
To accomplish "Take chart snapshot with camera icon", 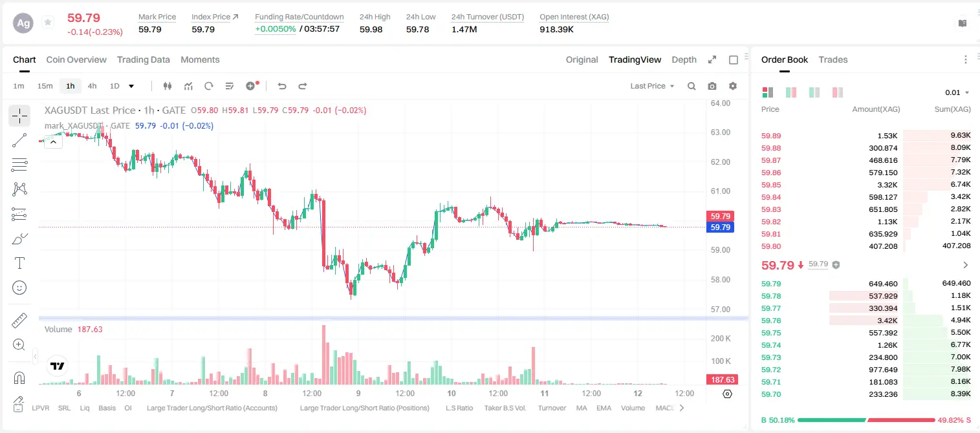I will [x=712, y=86].
